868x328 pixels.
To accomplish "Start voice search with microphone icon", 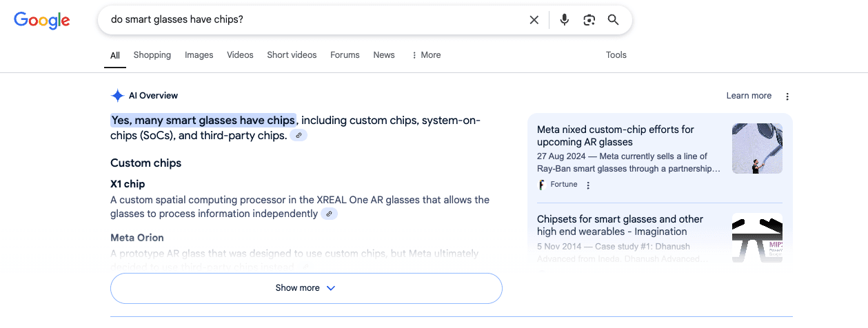I will tap(565, 20).
